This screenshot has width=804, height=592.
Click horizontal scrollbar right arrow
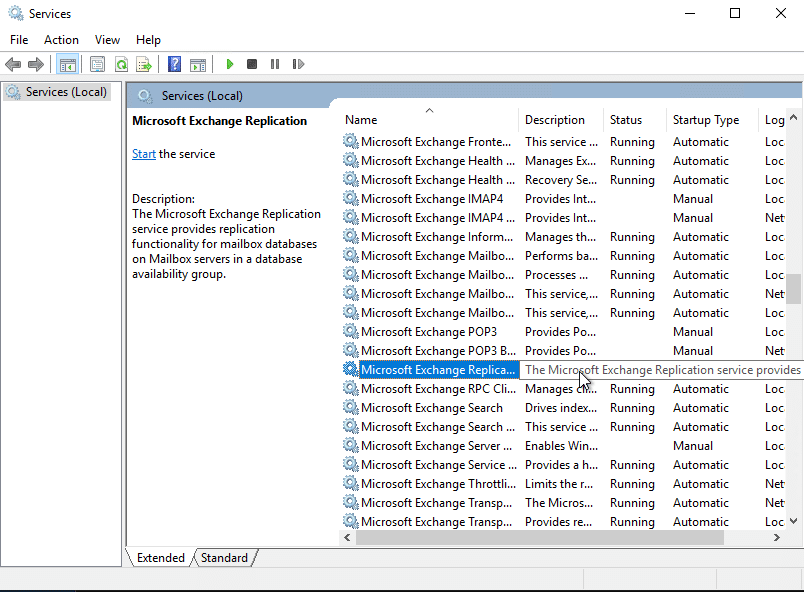[777, 537]
